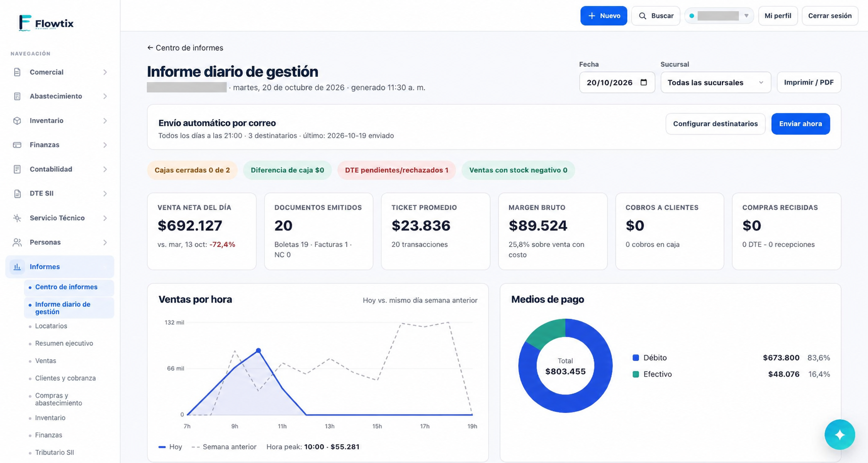The width and height of the screenshot is (868, 463).
Task: Open Clientes y cobranza report
Action: pyautogui.click(x=65, y=378)
